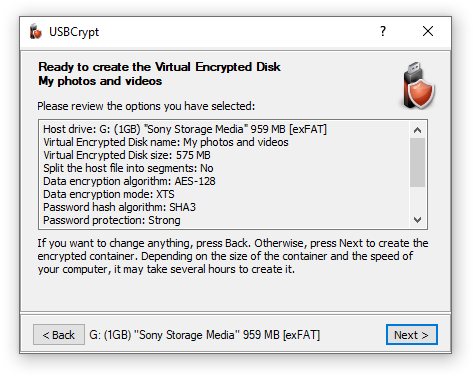This screenshot has width=473, height=377.
Task: Click the Data encryption algorithm AES-128 line
Action: pyautogui.click(x=129, y=181)
